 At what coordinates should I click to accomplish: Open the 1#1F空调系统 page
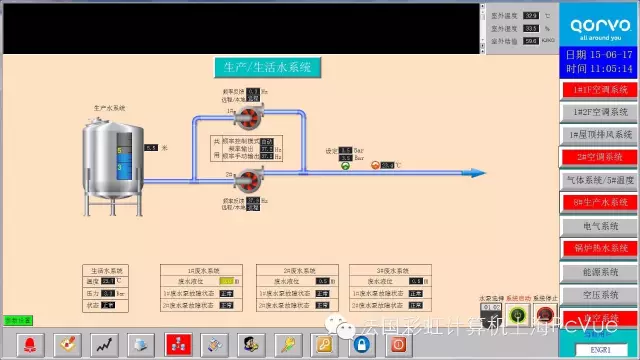point(600,90)
